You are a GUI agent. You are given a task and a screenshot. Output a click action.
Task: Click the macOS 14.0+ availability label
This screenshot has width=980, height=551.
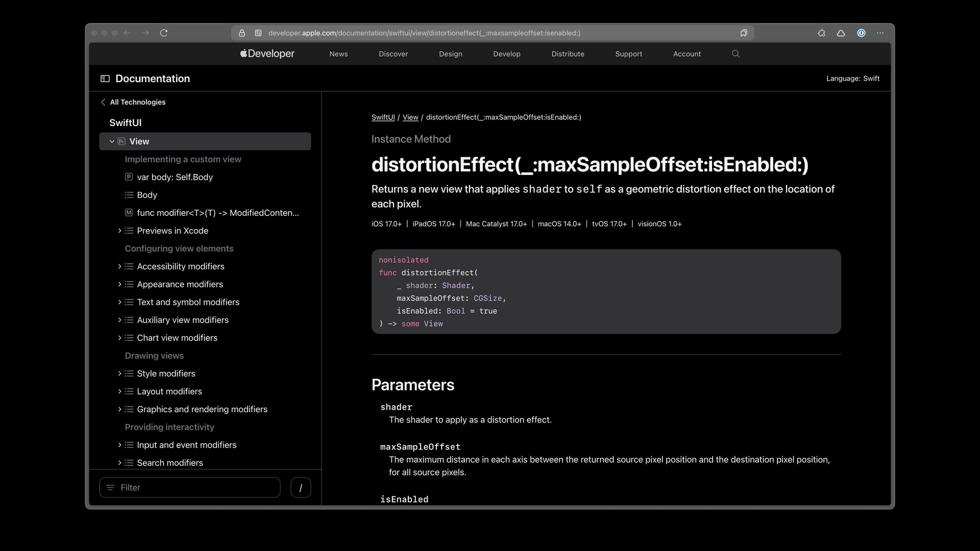pyautogui.click(x=559, y=224)
